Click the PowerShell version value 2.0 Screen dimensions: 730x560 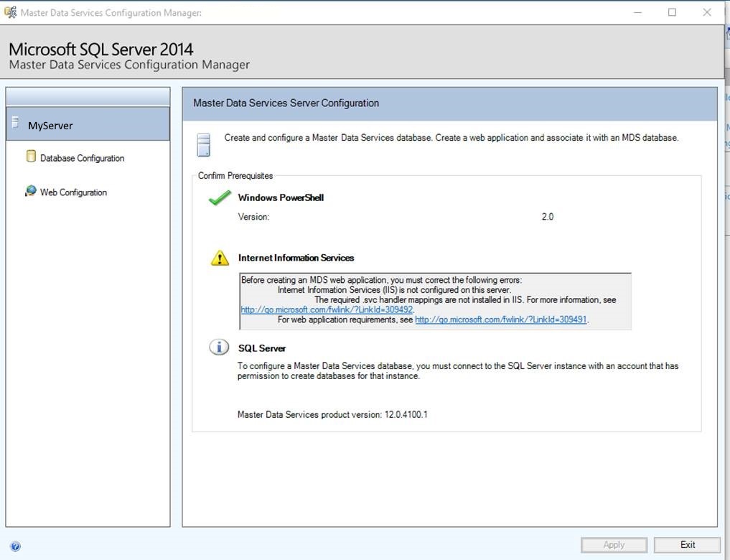548,217
